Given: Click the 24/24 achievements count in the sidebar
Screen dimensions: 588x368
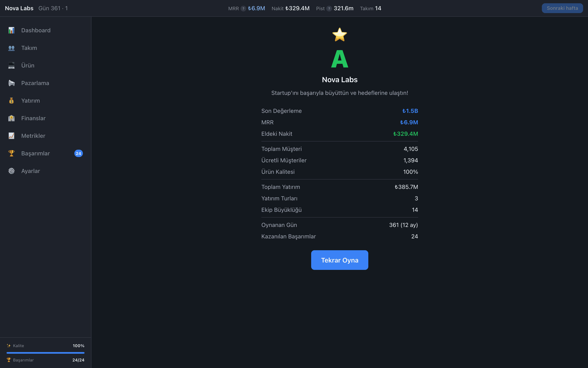Looking at the screenshot, I should [x=78, y=360].
